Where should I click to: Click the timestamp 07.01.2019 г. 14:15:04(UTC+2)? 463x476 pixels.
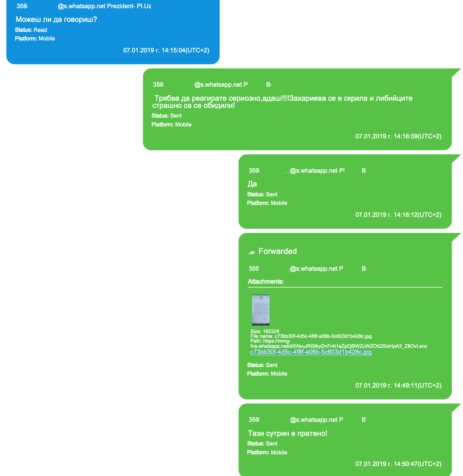[166, 50]
